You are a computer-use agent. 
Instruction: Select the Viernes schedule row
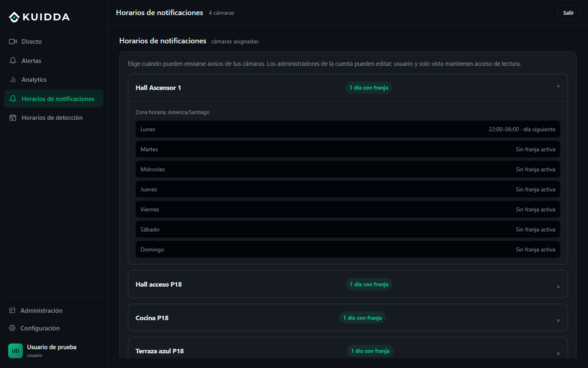coord(348,209)
